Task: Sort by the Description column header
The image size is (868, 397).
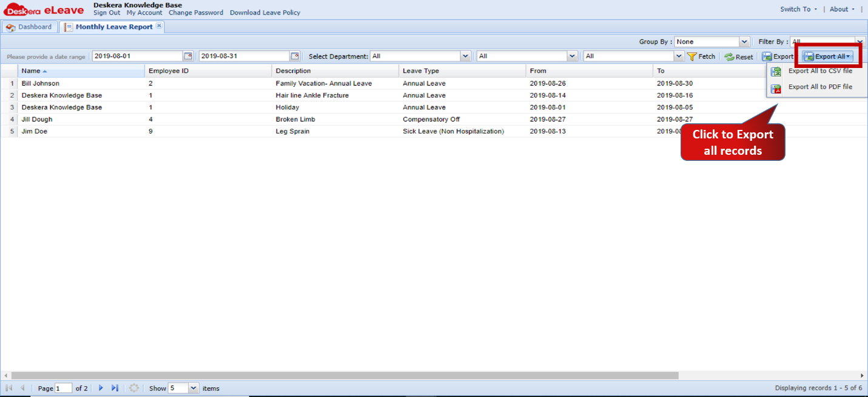Action: [x=336, y=71]
